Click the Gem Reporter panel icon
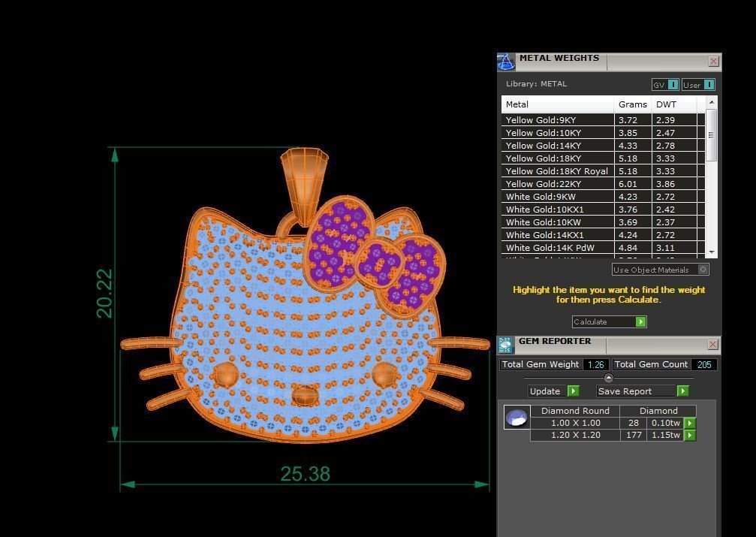 click(x=505, y=345)
